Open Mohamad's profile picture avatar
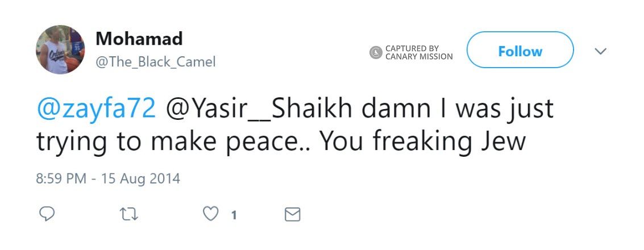644x250 pixels. [60, 49]
